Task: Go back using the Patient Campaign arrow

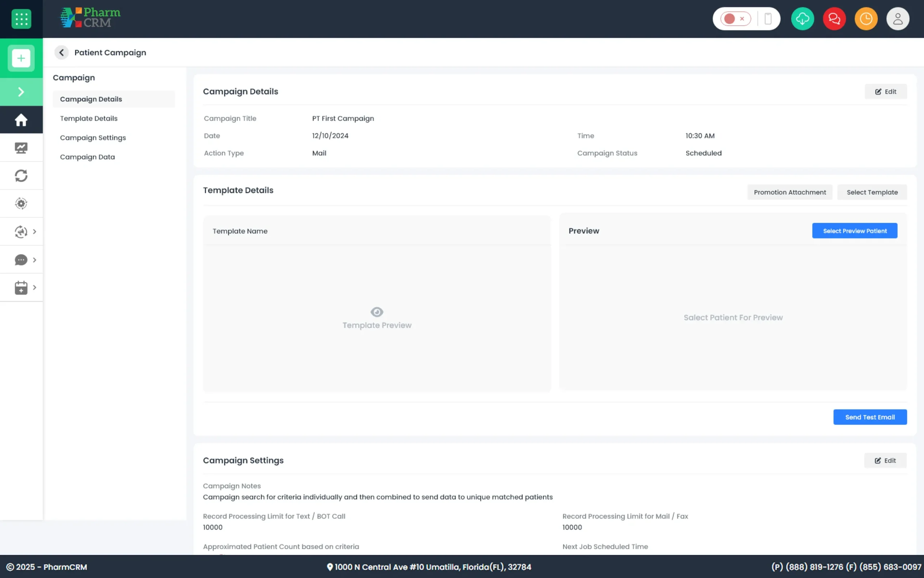Action: tap(61, 52)
